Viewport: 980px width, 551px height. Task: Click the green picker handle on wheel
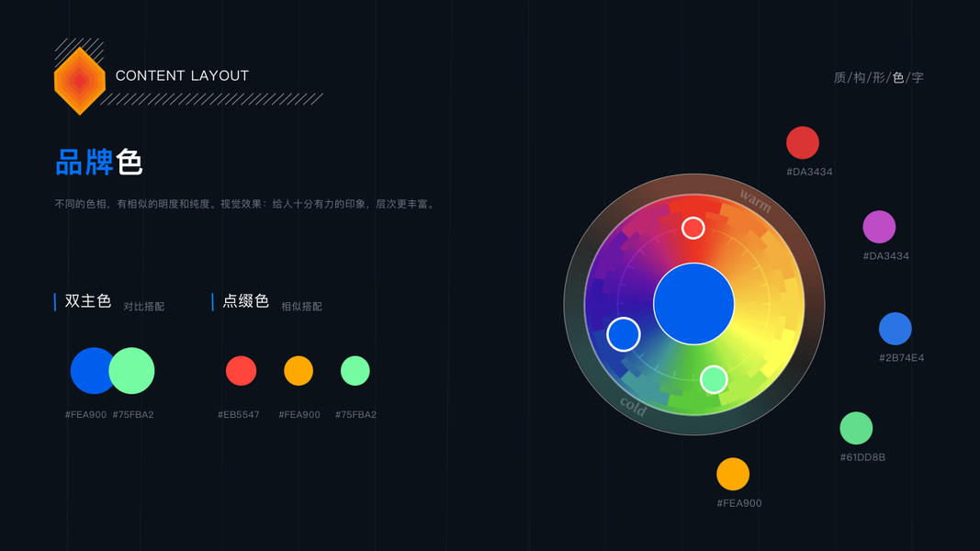pyautogui.click(x=714, y=379)
